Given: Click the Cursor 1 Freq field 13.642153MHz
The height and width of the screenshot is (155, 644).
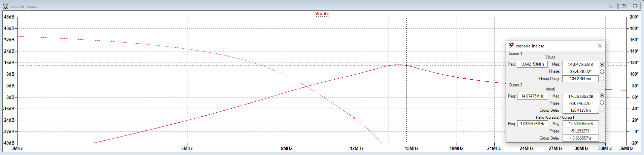Looking at the screenshot, I should pos(532,64).
